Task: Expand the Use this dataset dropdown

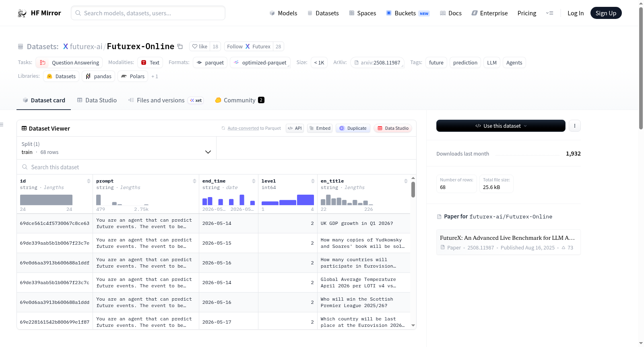Action: 501,126
